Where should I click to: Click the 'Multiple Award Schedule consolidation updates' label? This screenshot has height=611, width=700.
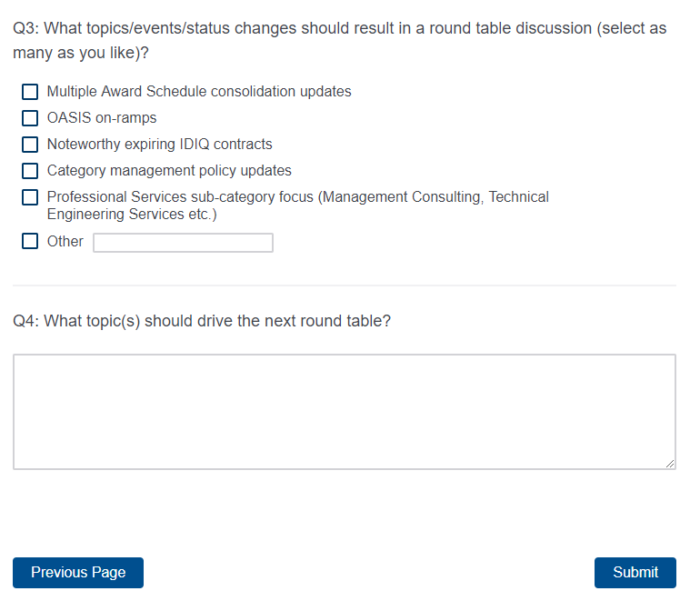(199, 92)
